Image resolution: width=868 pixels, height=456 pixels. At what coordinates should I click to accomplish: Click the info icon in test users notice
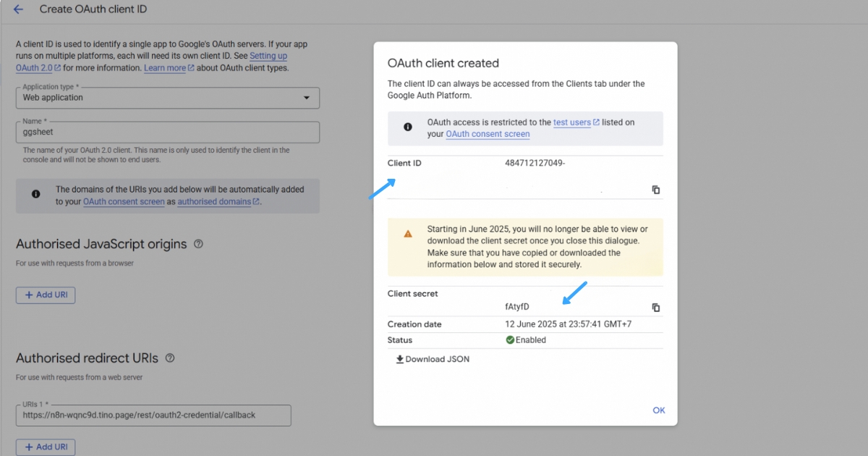pos(407,127)
